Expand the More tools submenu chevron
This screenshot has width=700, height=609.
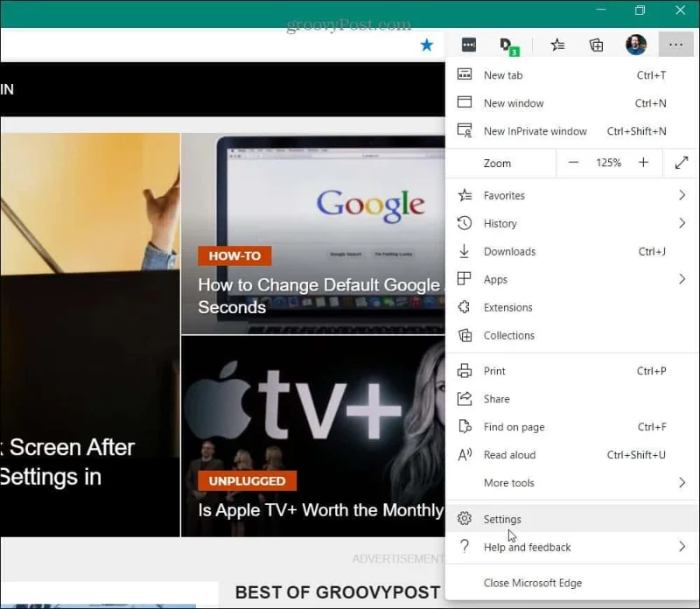click(682, 482)
